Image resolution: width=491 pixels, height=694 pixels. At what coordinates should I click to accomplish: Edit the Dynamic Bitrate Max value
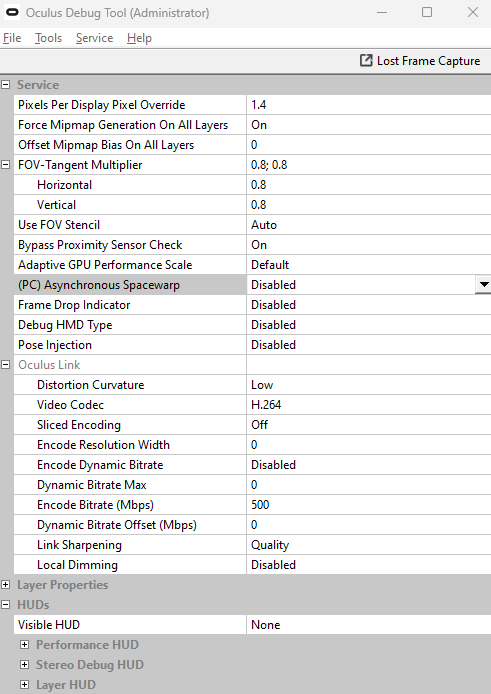pos(369,485)
